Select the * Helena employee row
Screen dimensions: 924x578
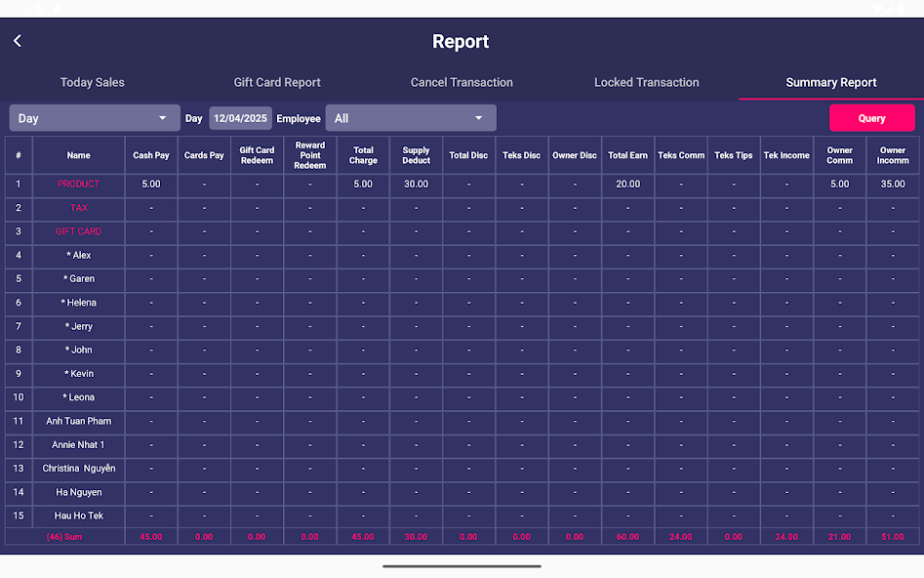(x=78, y=303)
